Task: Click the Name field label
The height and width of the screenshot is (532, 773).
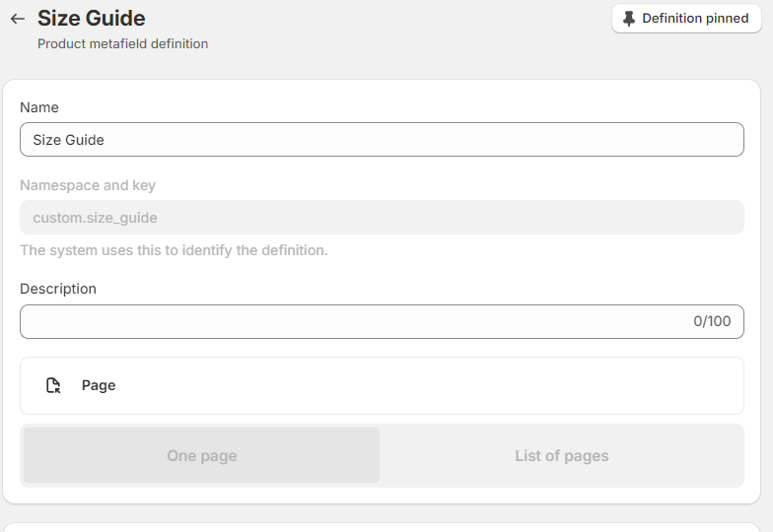Action: pos(39,107)
